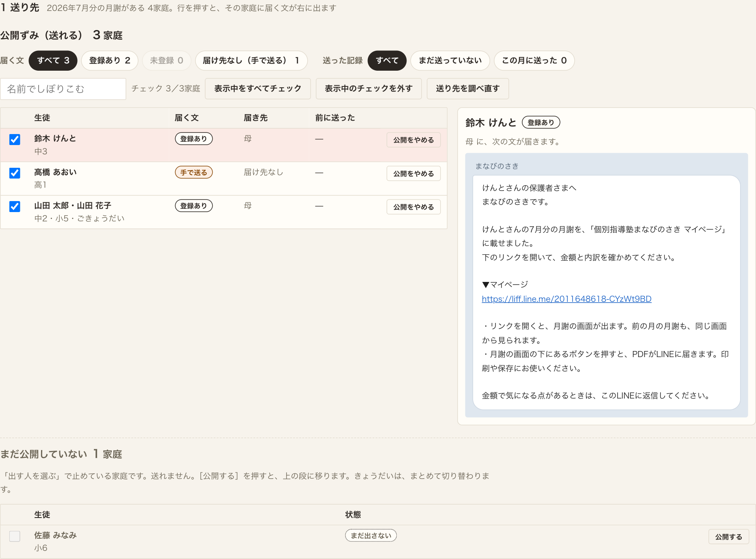Toggle the checkbox for 高橋 あおい
756x559 pixels.
(x=15, y=173)
